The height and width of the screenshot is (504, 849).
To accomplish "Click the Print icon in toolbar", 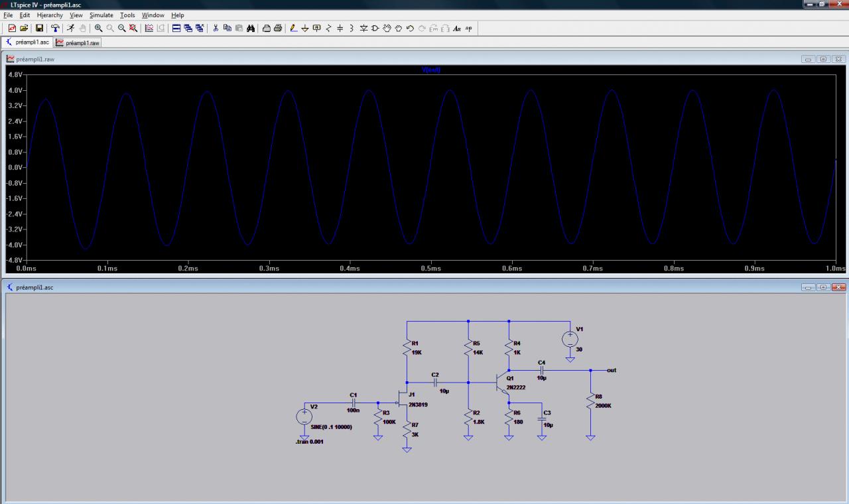I will click(x=278, y=28).
